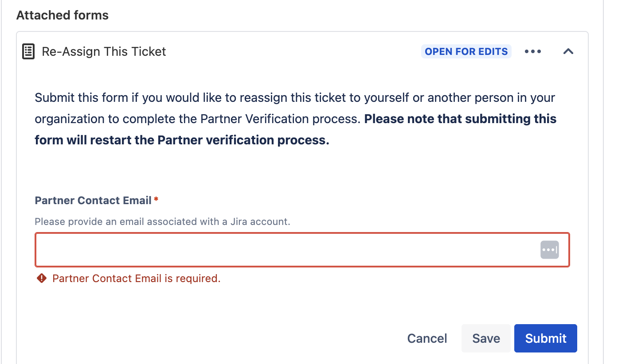Click the error text 'Partner Contact Email is required'
This screenshot has width=618, height=364.
tap(136, 278)
